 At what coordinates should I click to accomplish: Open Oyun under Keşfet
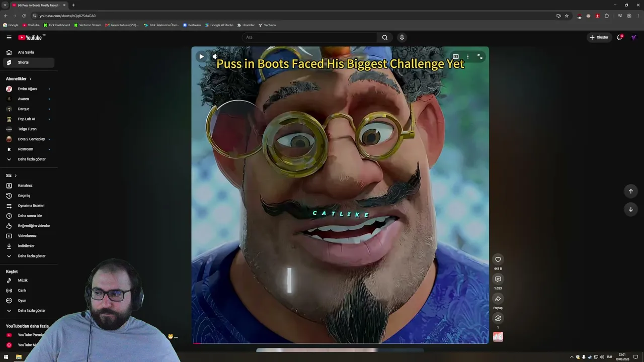tap(29, 301)
